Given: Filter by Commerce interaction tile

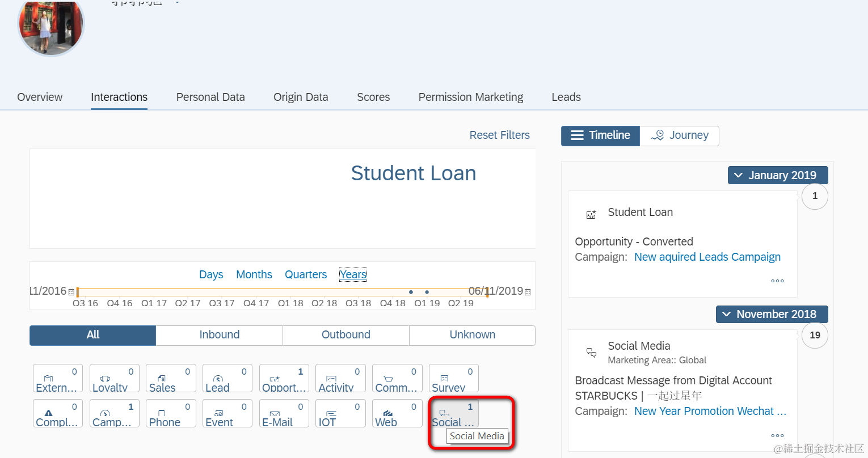Looking at the screenshot, I should coord(397,378).
